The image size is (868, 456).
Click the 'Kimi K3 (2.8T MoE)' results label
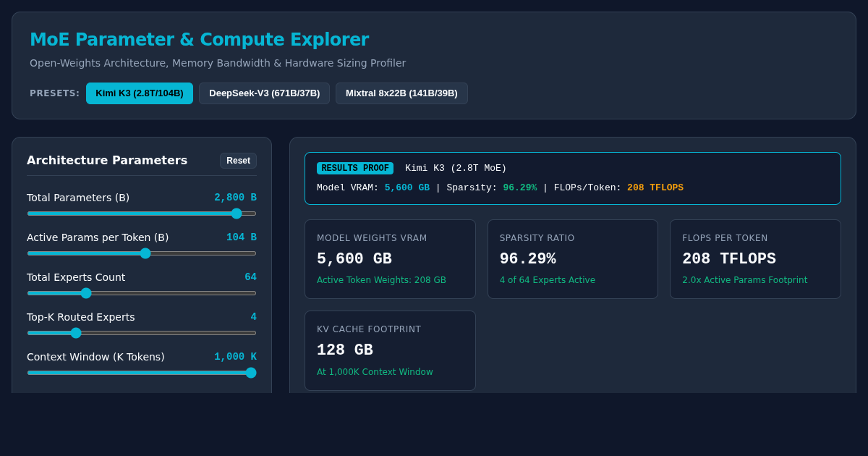[456, 168]
